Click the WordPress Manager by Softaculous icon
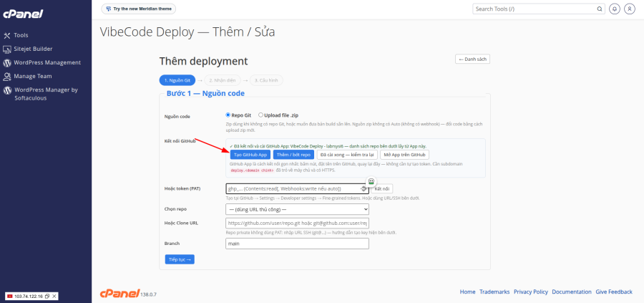Screen dimensions: 644x303 [x=7, y=90]
